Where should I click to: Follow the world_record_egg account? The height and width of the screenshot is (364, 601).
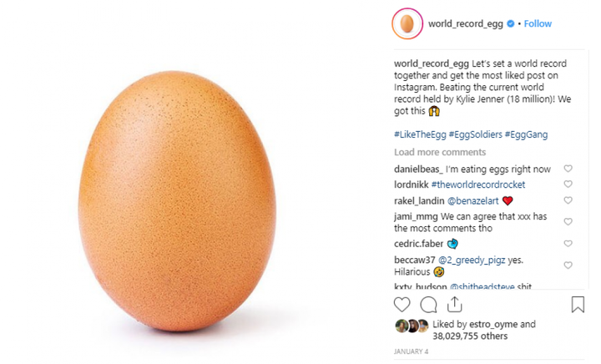click(x=538, y=23)
